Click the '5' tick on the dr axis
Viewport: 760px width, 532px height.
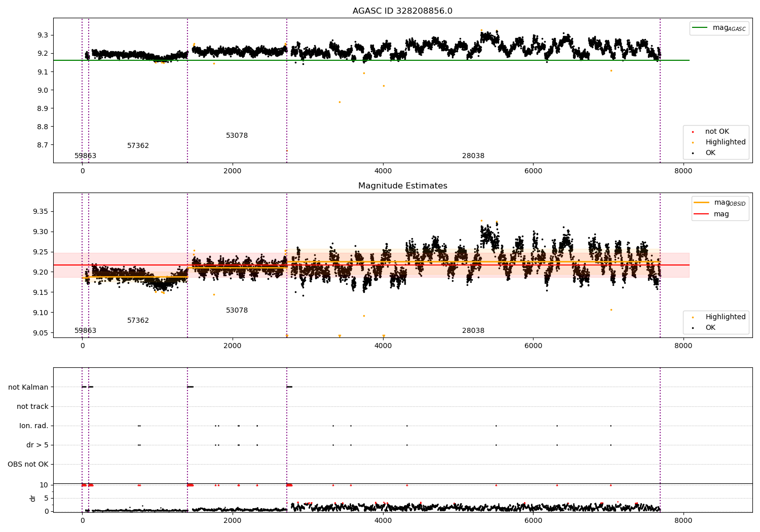(46, 499)
